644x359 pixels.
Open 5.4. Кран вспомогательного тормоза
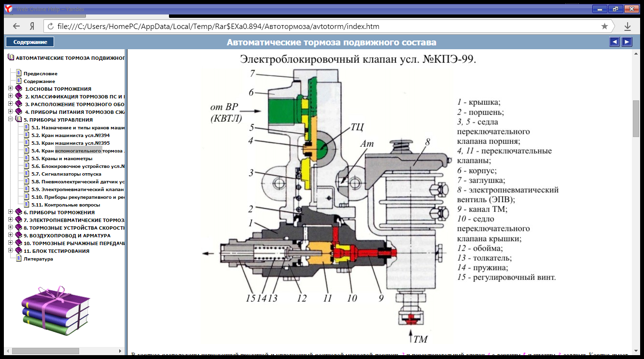[78, 151]
